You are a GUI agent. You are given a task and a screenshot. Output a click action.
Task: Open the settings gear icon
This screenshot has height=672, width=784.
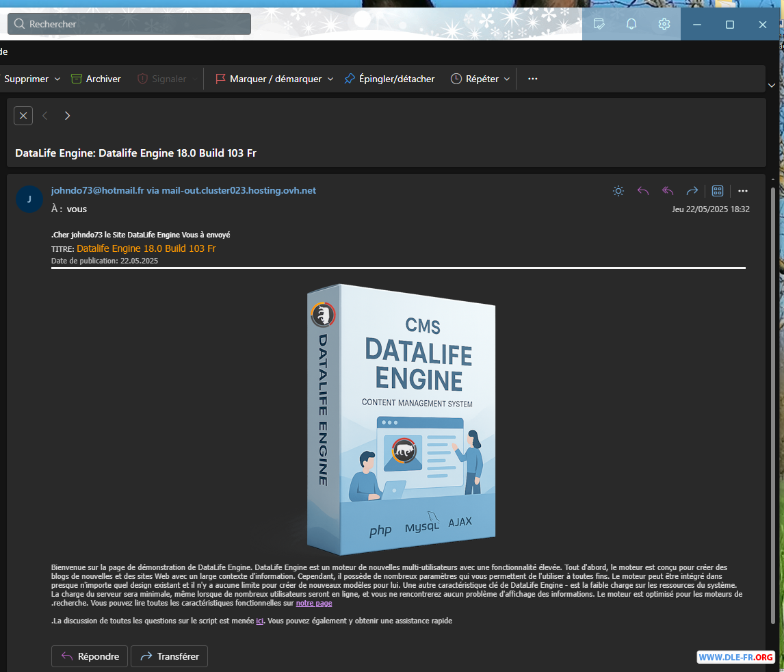click(664, 24)
